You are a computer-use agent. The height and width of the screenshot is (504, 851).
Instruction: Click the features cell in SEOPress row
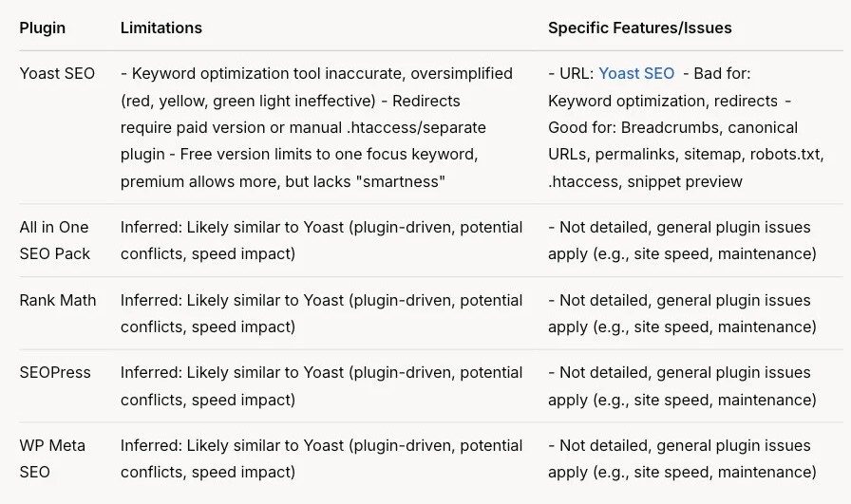pyautogui.click(x=682, y=386)
